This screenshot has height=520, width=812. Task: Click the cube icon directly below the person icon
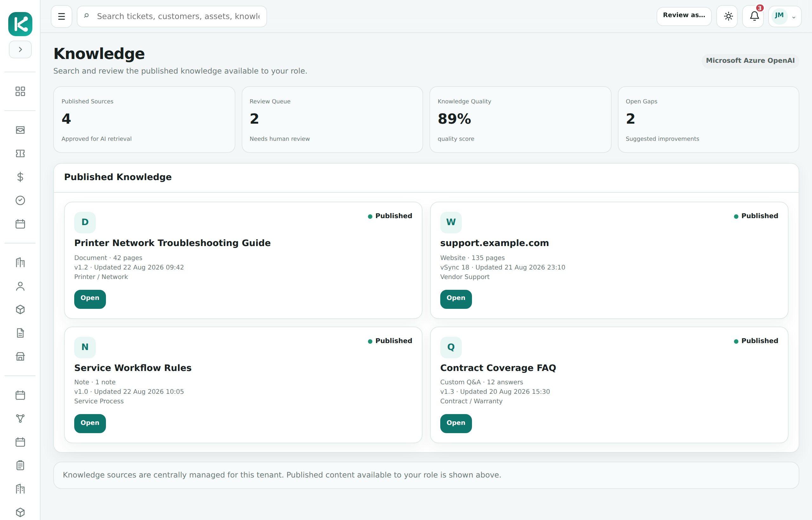20,309
